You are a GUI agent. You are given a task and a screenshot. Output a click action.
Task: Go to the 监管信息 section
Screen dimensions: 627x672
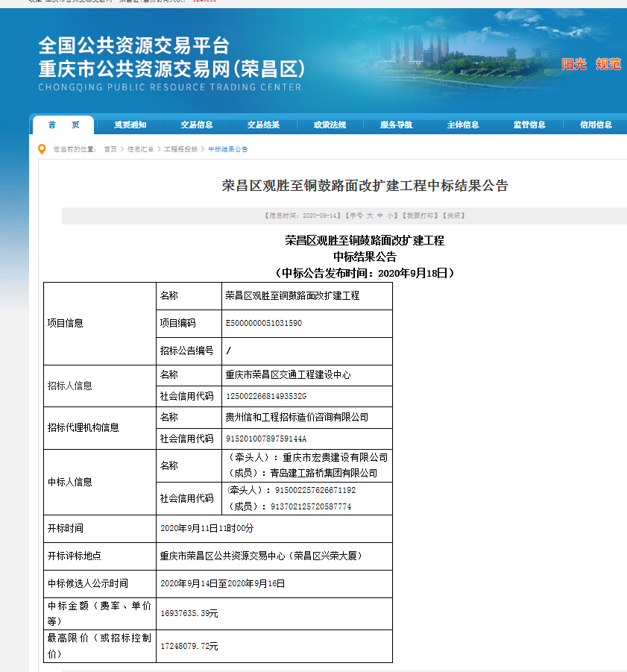point(529,125)
